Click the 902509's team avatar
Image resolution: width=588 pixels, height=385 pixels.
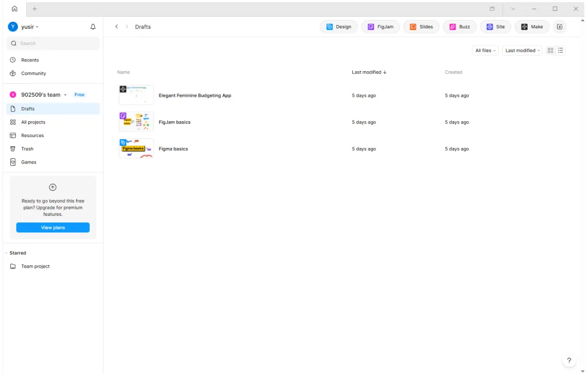coord(13,95)
